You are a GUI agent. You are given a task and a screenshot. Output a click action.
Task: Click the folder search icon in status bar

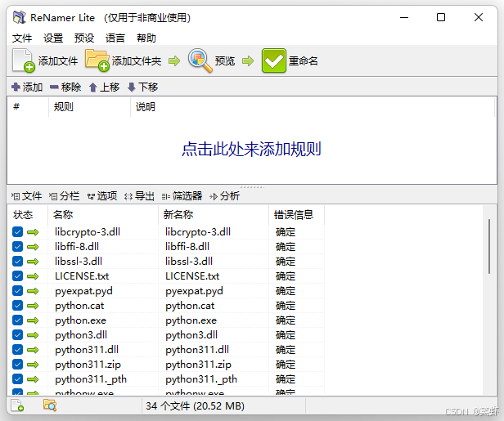click(50, 405)
